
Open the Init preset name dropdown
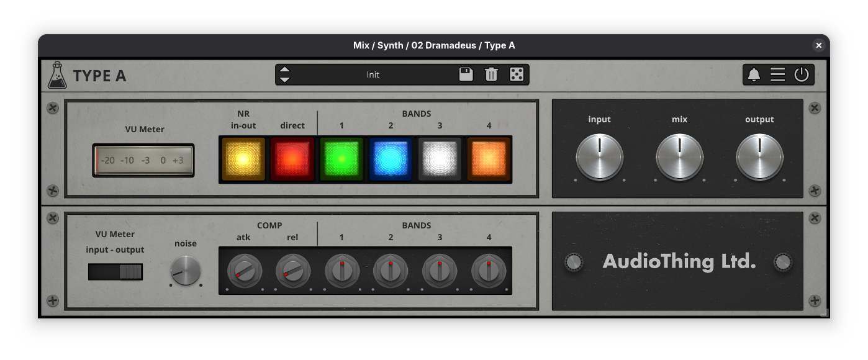point(373,74)
